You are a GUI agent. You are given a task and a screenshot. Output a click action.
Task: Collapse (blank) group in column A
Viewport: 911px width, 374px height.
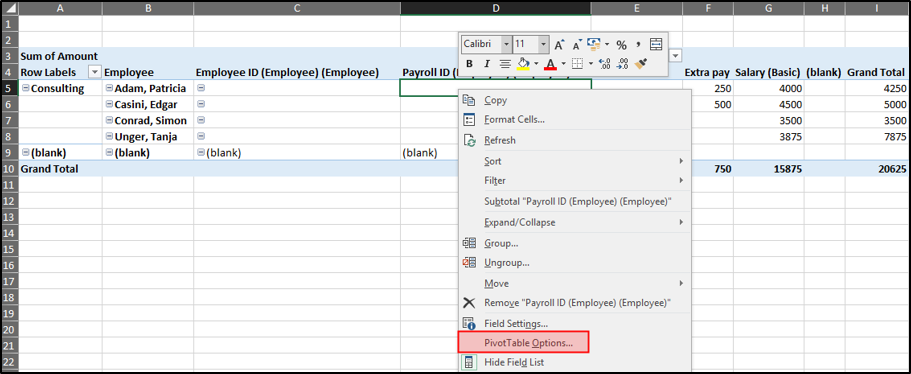[26, 153]
